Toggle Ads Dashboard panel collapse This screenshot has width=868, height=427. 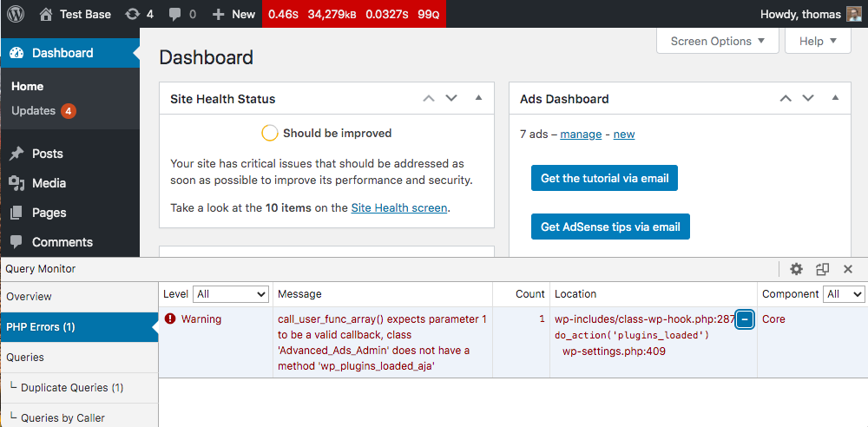point(835,99)
